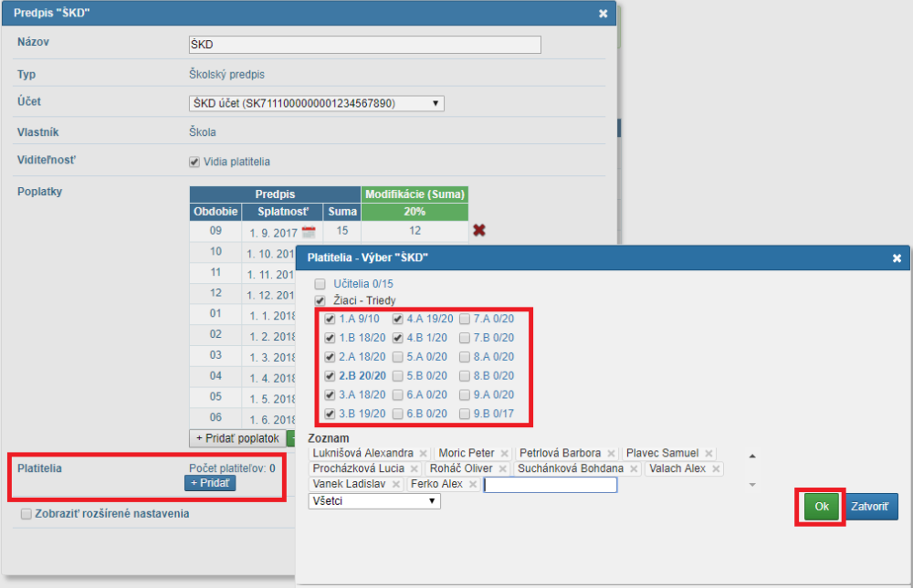Check class 6.A 0/20

tap(398, 395)
